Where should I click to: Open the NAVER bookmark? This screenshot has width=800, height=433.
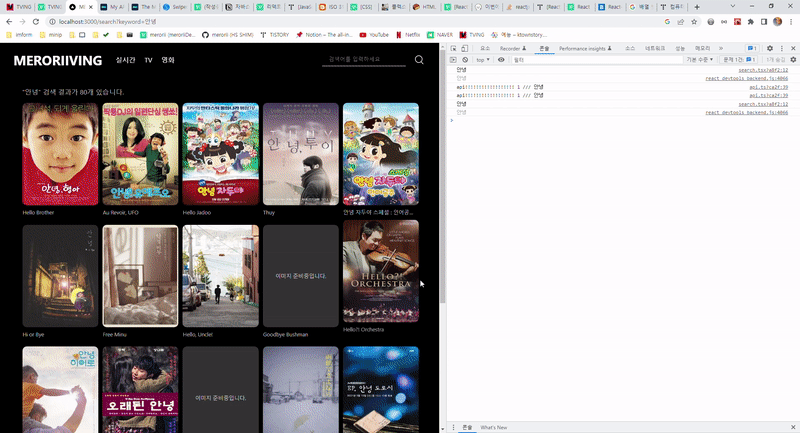pyautogui.click(x=440, y=35)
